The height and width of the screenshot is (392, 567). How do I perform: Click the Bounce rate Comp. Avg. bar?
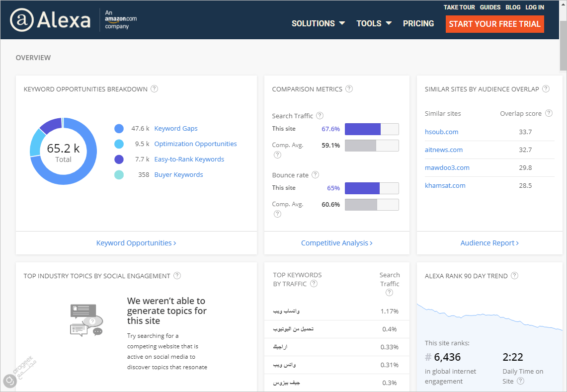(x=372, y=205)
